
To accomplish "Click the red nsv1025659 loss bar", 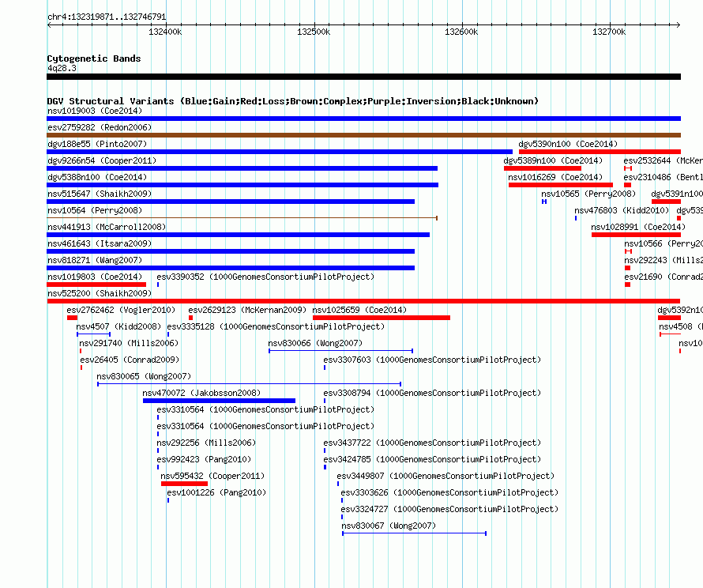I will pos(382,318).
